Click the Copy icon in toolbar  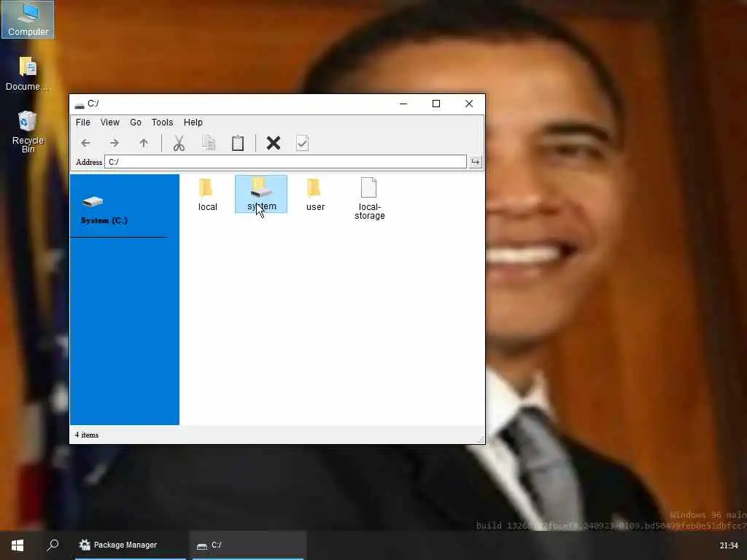[209, 143]
